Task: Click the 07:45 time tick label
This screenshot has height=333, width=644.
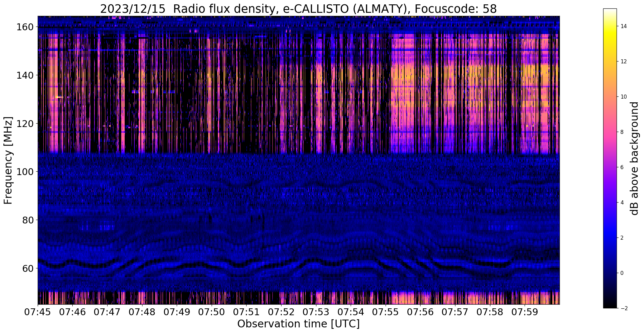Action: pyautogui.click(x=38, y=312)
